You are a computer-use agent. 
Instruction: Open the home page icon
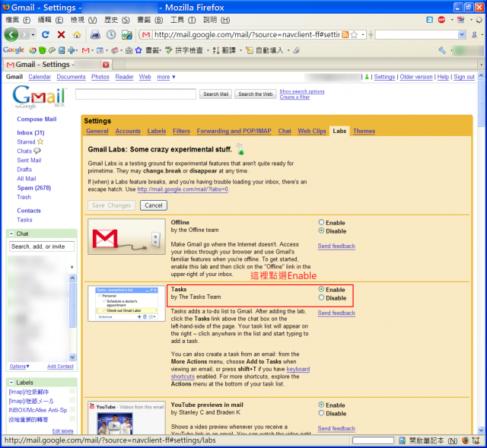click(77, 34)
